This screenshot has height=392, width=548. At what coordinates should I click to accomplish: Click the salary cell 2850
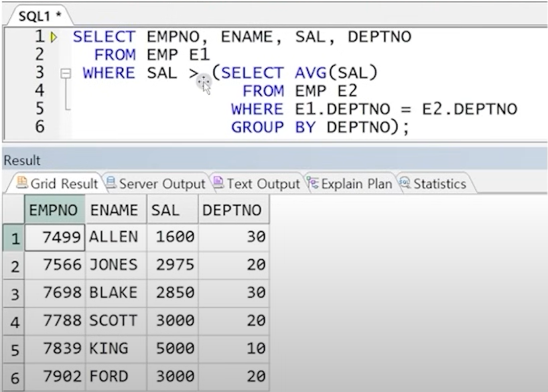173,293
